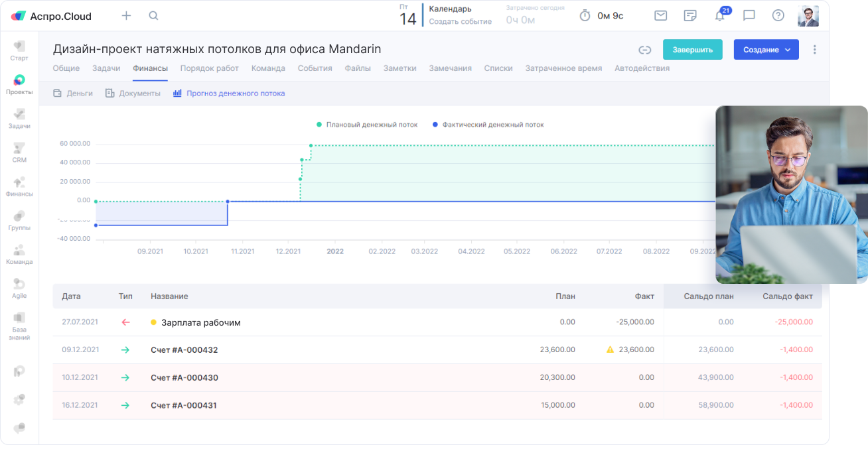
Task: Open CRM in the left sidebar
Action: tap(19, 152)
